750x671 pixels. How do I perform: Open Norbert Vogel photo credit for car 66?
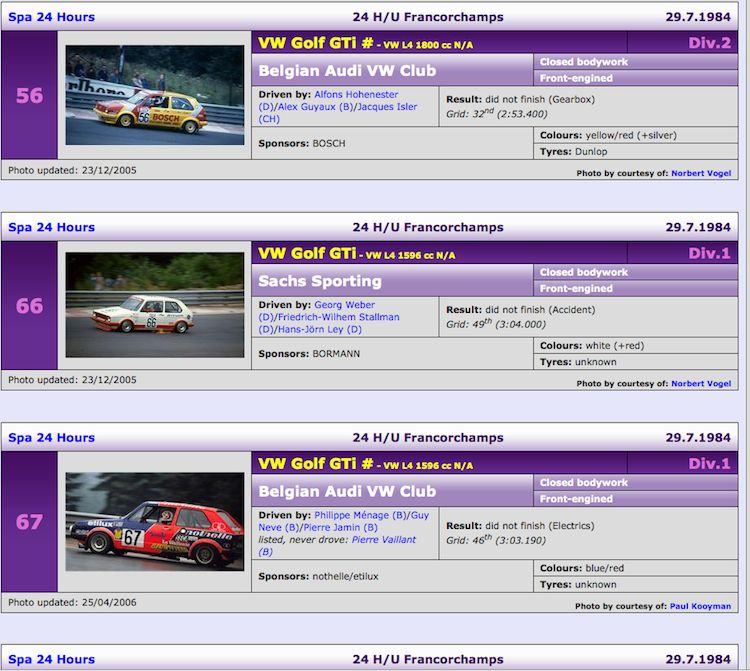point(701,384)
